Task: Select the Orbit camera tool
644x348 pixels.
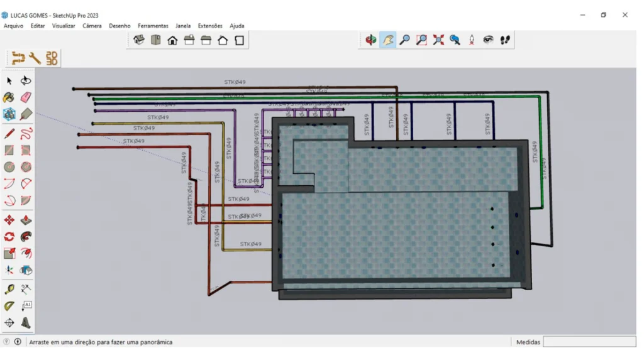Action: click(372, 40)
